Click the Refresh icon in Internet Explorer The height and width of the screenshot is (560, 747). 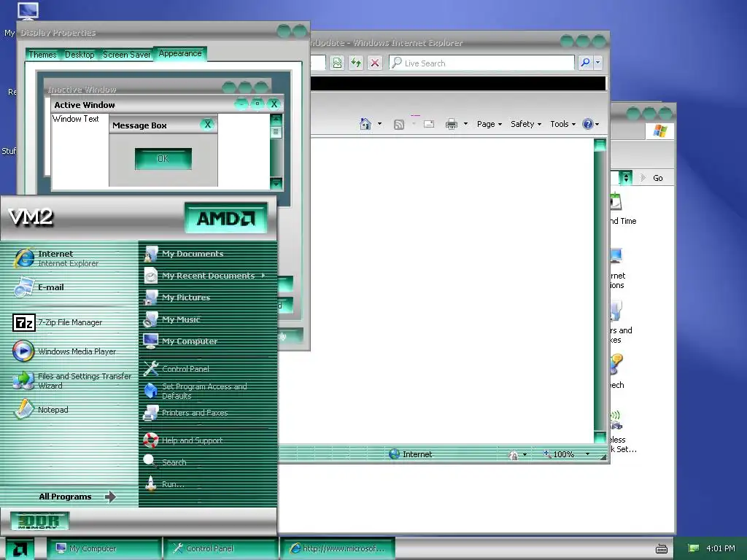point(356,63)
